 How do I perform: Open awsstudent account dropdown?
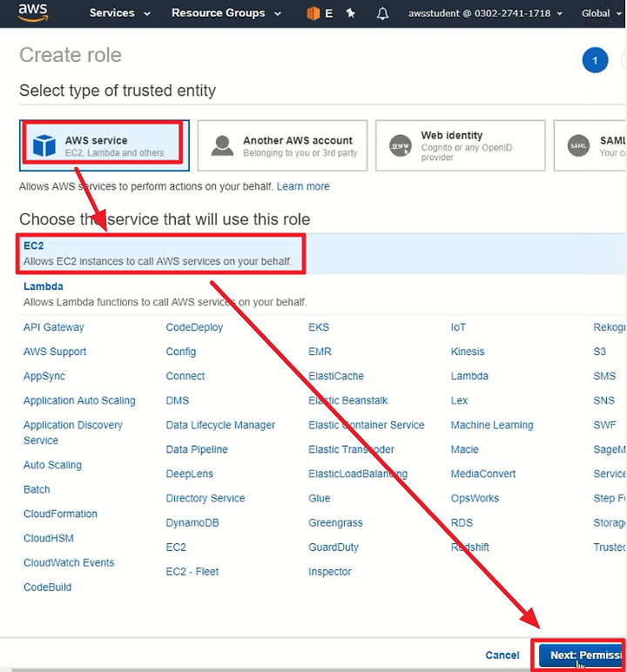pyautogui.click(x=485, y=13)
